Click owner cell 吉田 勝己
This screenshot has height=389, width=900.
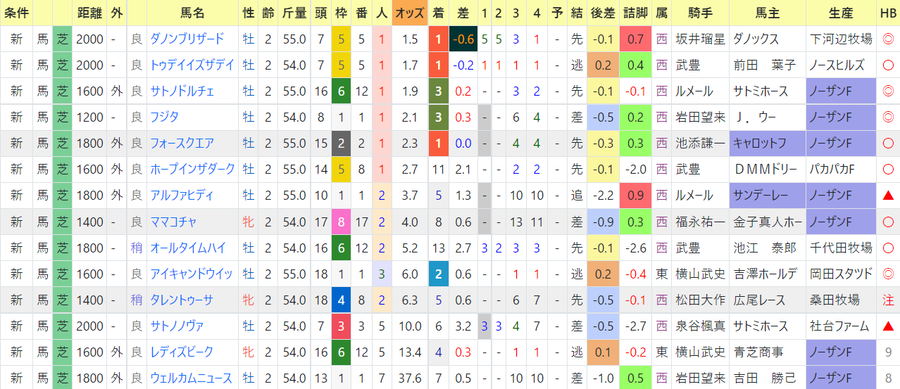point(766,378)
